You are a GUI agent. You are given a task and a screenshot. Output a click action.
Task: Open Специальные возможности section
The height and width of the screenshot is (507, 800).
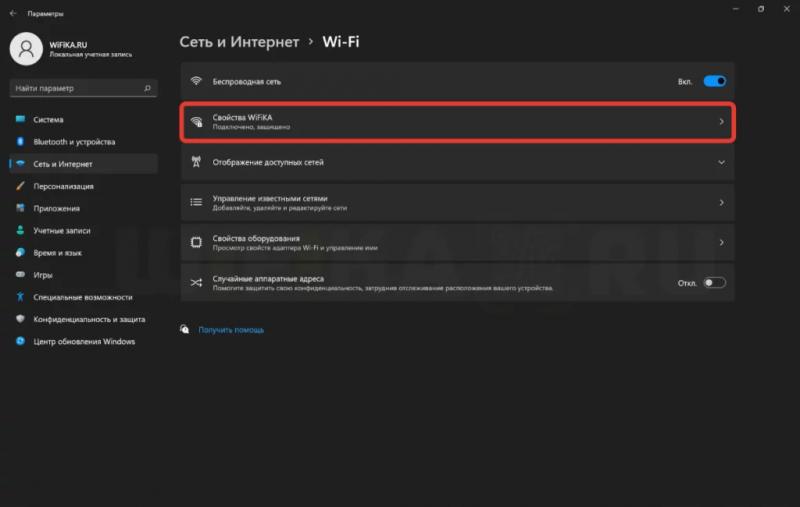point(84,297)
